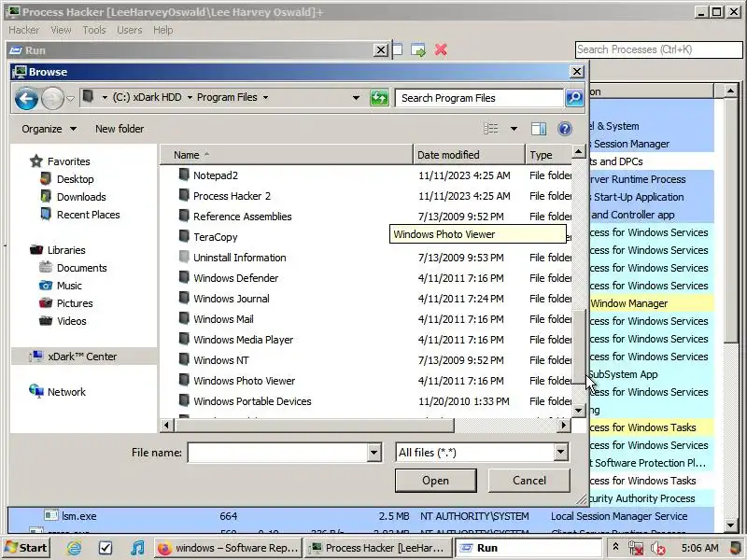Click the file list scroll up arrow
Screen dimensions: 747x560
578,152
